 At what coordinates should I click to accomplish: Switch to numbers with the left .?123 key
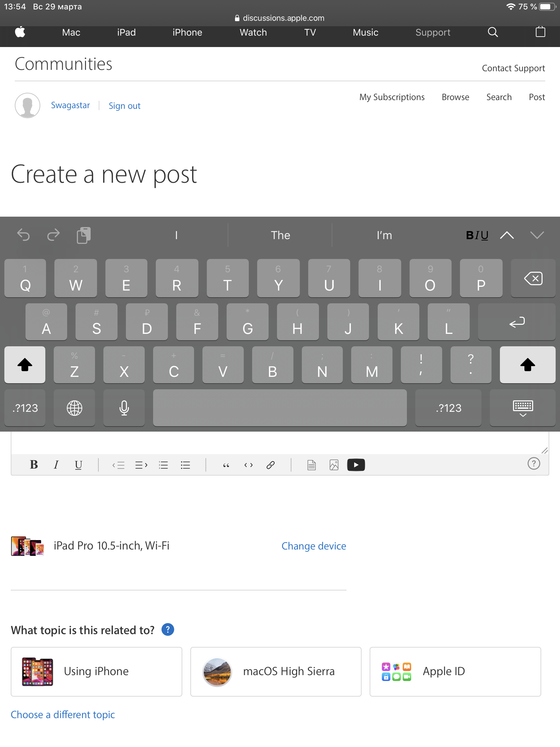25,408
